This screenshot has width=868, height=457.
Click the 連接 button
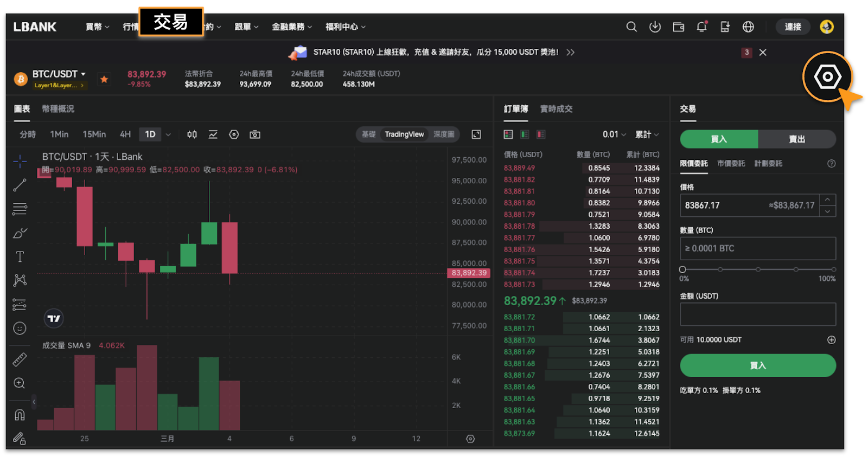click(793, 27)
